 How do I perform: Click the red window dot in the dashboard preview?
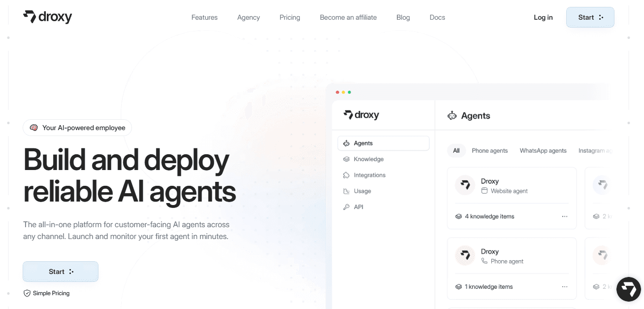[337, 92]
